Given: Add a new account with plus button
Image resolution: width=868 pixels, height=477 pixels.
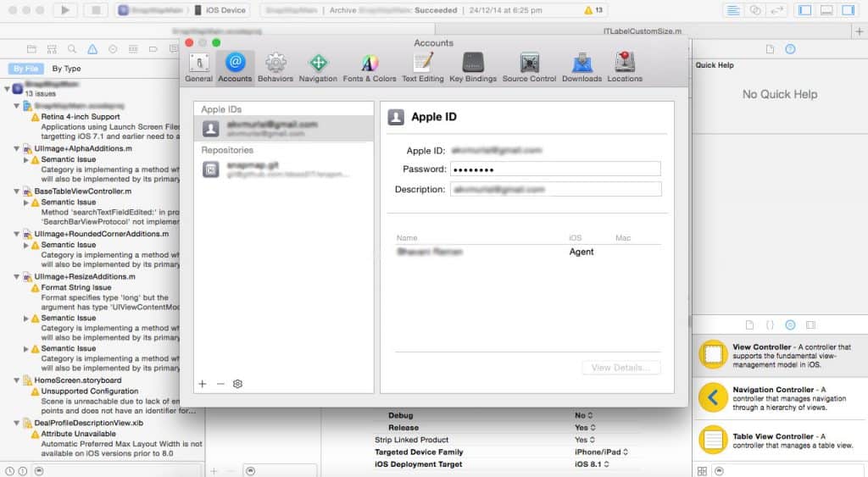Looking at the screenshot, I should click(203, 384).
